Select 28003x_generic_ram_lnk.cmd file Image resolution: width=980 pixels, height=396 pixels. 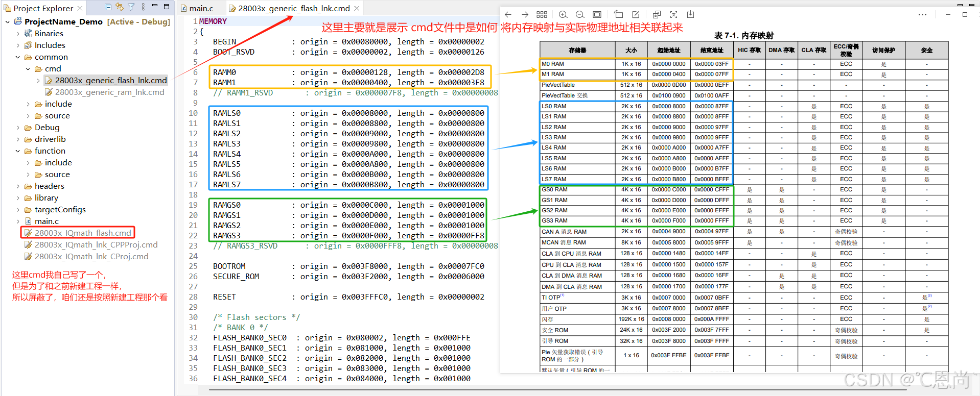coord(109,92)
